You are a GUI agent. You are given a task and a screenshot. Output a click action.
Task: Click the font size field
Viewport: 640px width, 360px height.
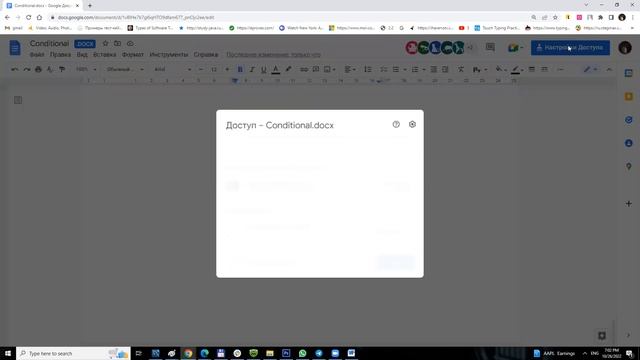tap(214, 69)
